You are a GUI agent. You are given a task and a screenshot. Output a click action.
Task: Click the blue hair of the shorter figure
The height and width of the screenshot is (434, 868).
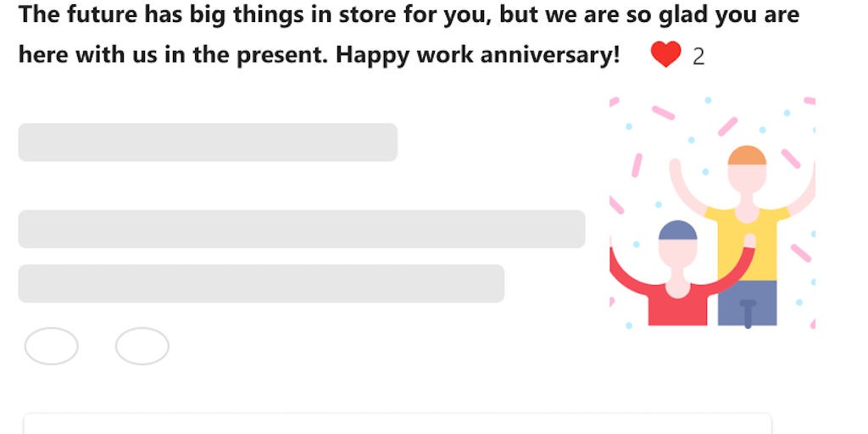point(677,230)
